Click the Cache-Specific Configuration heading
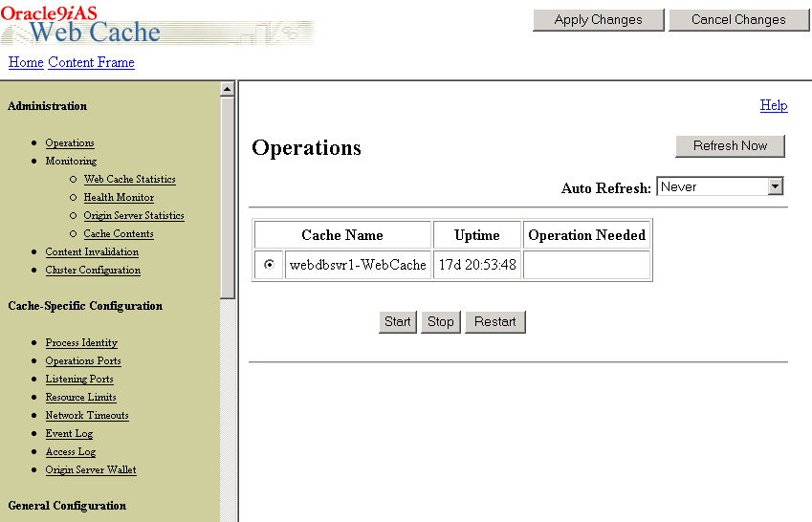 coord(85,306)
